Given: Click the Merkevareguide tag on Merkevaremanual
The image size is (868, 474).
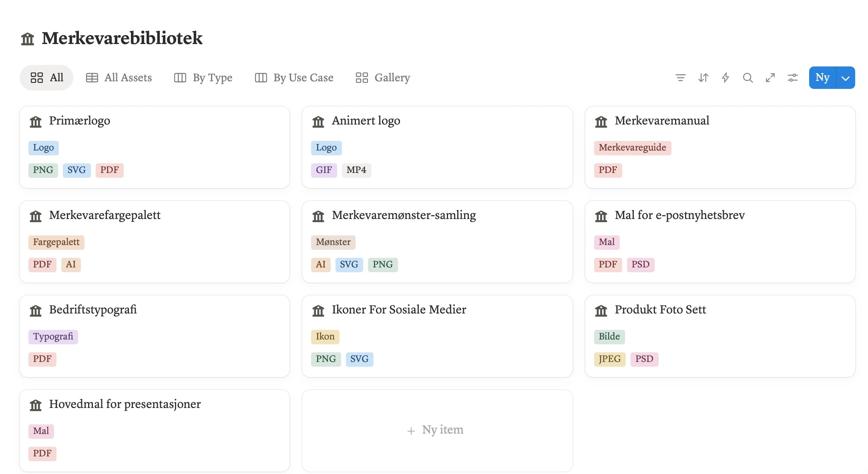Looking at the screenshot, I should click(632, 148).
